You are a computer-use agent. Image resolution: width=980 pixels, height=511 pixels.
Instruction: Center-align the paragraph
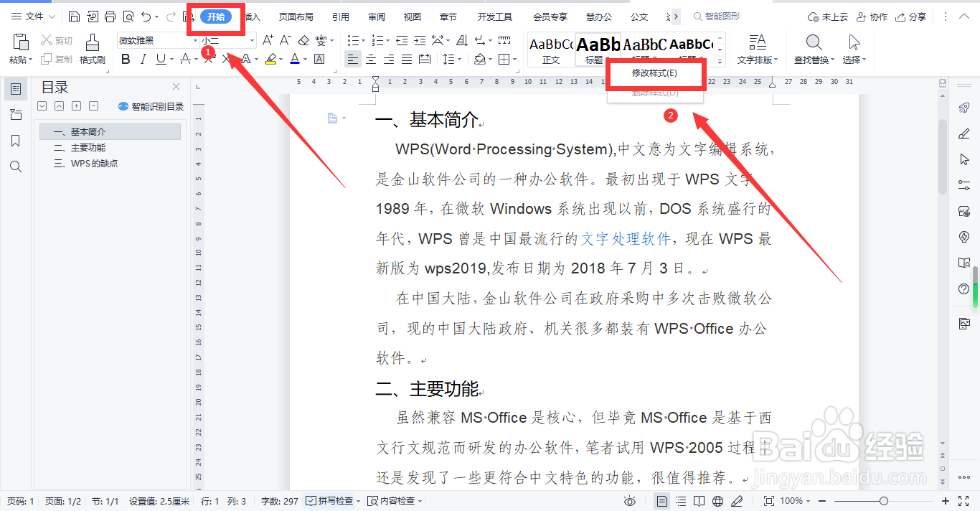(371, 60)
